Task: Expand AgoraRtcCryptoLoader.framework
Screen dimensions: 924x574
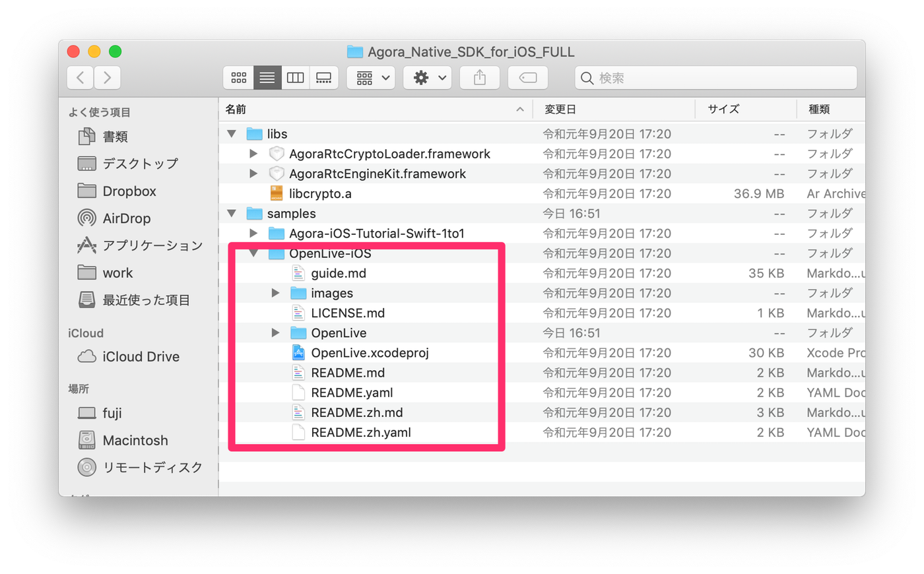Action: coord(253,154)
